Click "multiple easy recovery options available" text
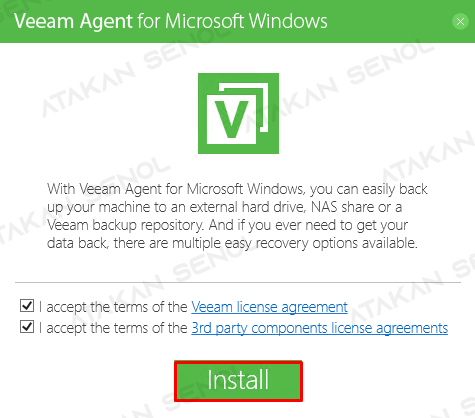 pos(295,243)
